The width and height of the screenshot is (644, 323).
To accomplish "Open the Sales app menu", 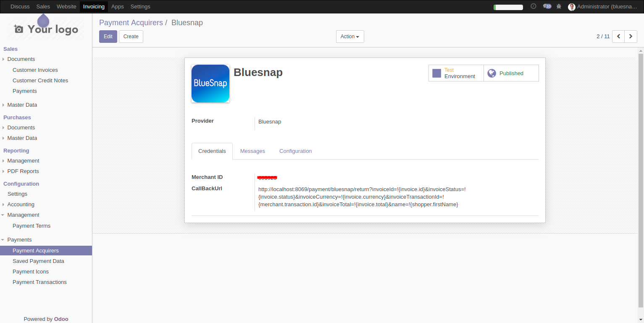I will click(x=43, y=7).
